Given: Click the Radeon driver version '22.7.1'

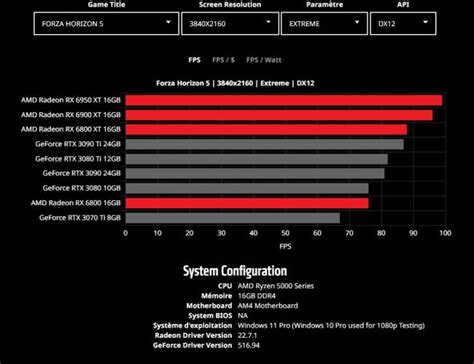Looking at the screenshot, I should [247, 335].
